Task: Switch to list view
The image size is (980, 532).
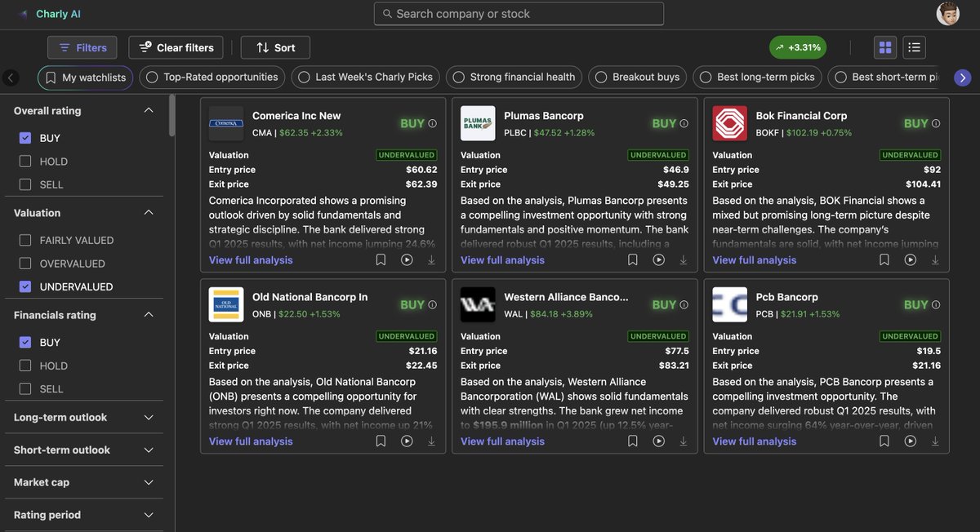Action: point(915,47)
